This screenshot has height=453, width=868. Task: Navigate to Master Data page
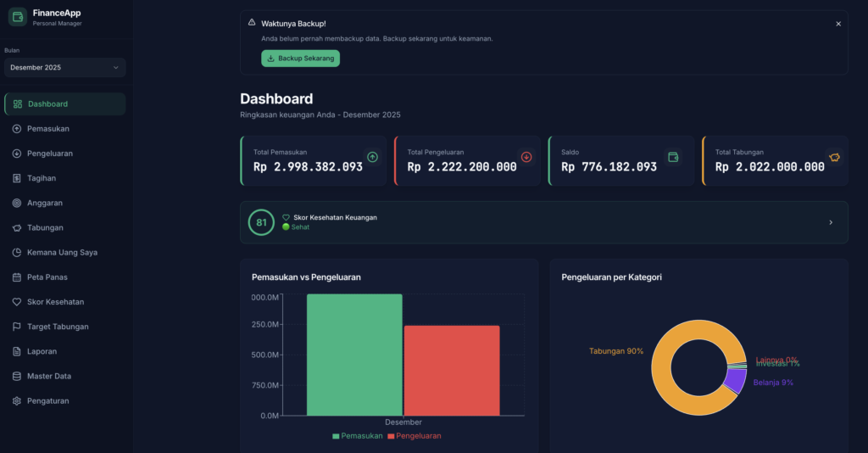pyautogui.click(x=49, y=376)
